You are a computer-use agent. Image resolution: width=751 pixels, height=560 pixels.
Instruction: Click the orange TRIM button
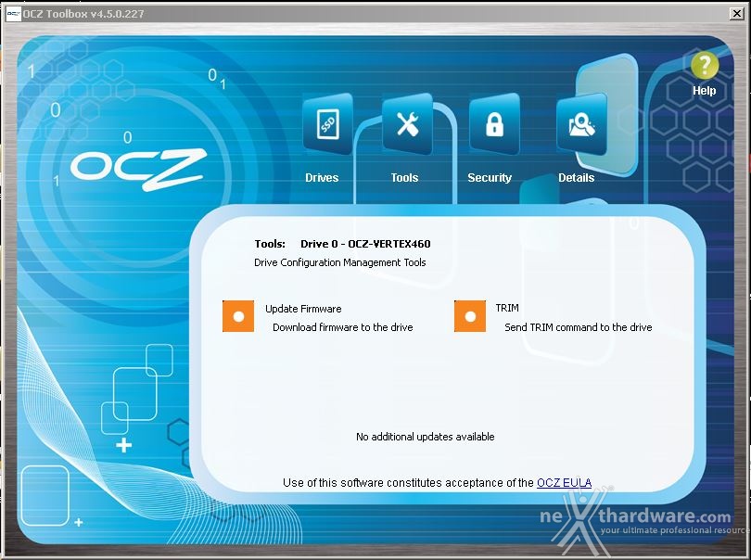click(x=470, y=316)
